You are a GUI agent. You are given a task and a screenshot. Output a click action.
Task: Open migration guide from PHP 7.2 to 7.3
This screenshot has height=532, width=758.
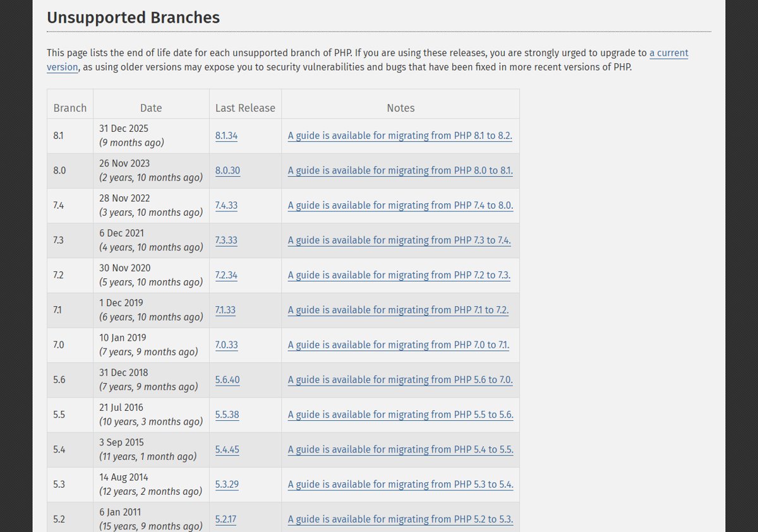[x=399, y=275]
